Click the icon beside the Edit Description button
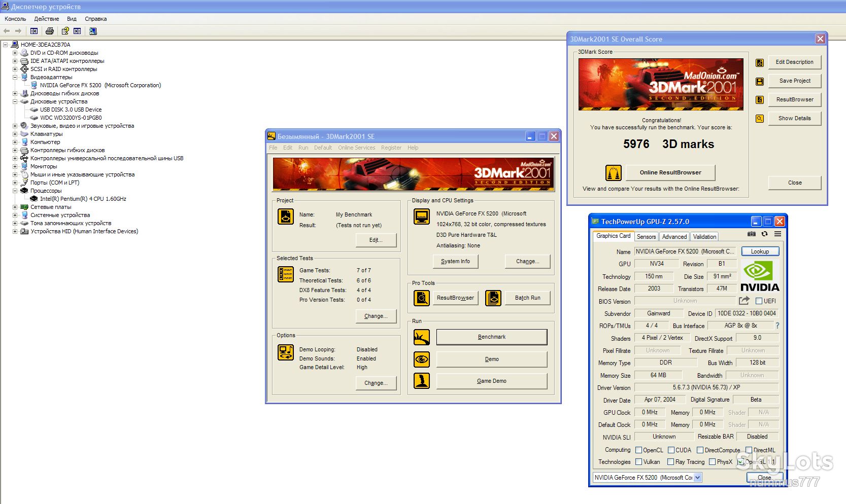The image size is (846, 504). [x=760, y=63]
